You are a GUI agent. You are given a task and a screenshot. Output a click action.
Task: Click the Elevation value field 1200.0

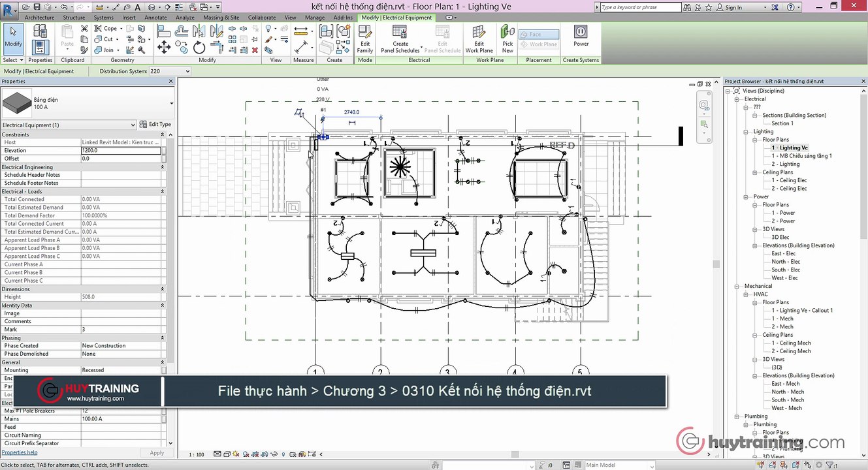[x=121, y=150]
